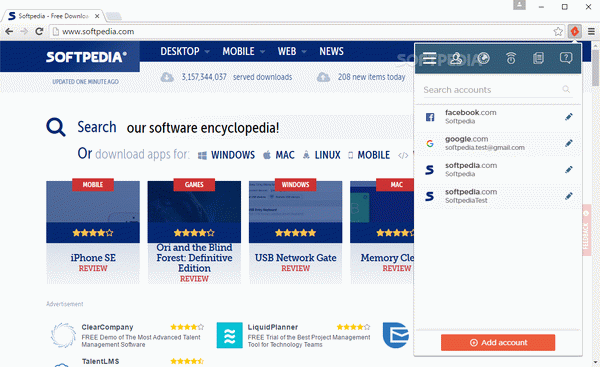Click the MAC download link
600x367 pixels.
click(x=279, y=155)
